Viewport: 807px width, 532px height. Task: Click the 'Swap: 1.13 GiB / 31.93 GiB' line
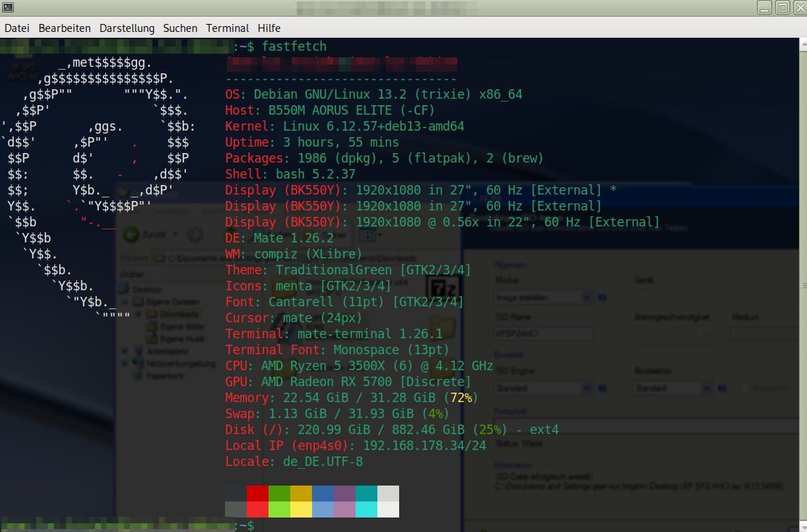[337, 414]
